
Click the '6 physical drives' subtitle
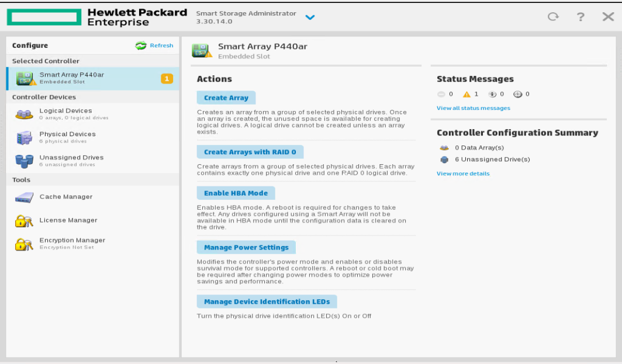point(63,141)
